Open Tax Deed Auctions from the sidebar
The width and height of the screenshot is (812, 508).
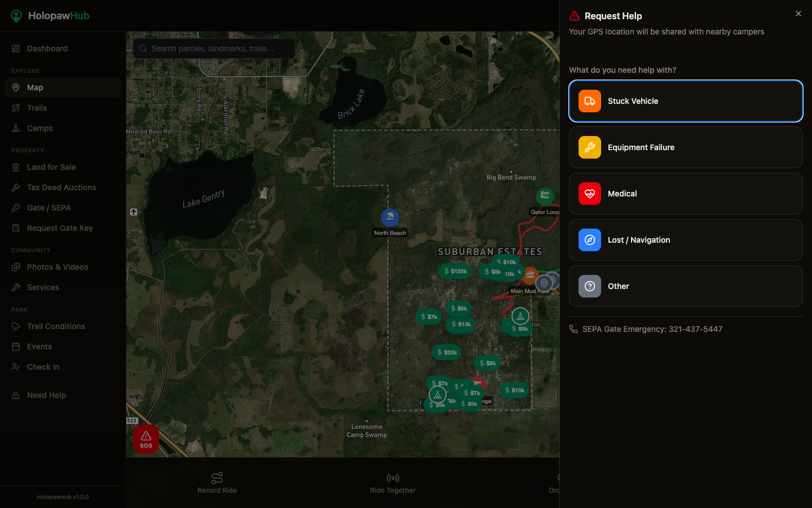coord(61,187)
